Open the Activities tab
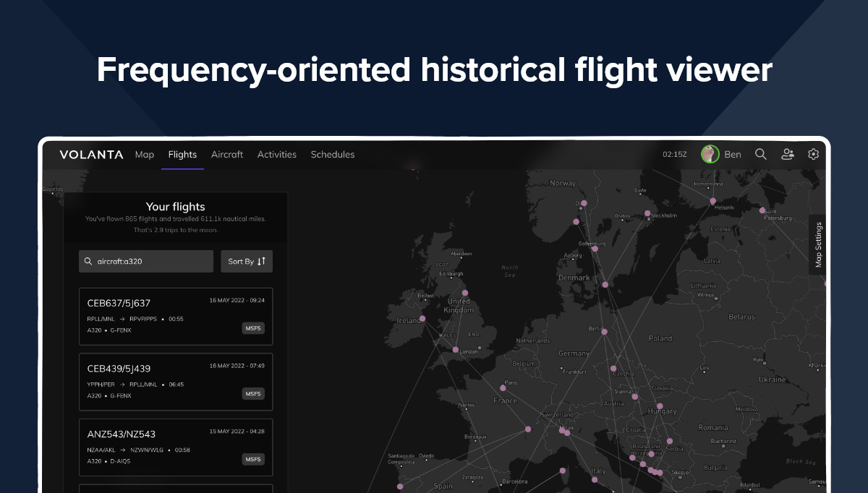 click(x=276, y=154)
